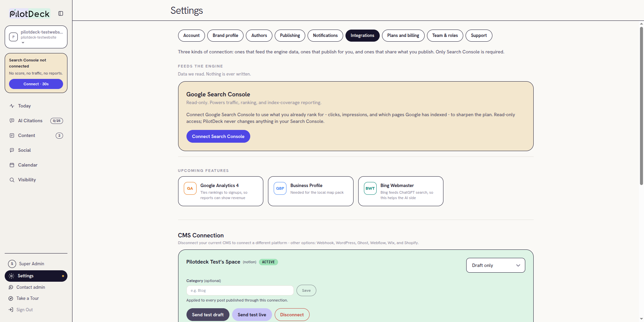
Task: Open the Notifications tab
Action: [x=325, y=36]
